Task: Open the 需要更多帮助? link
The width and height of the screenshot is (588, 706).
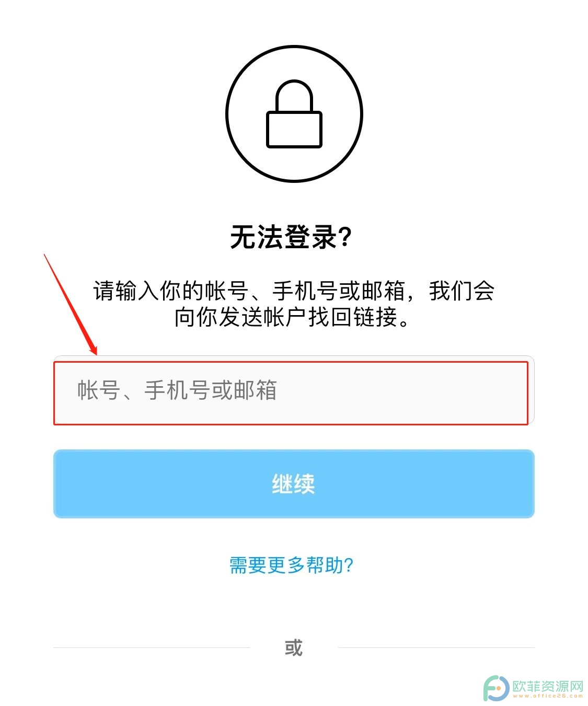Action: [x=292, y=565]
